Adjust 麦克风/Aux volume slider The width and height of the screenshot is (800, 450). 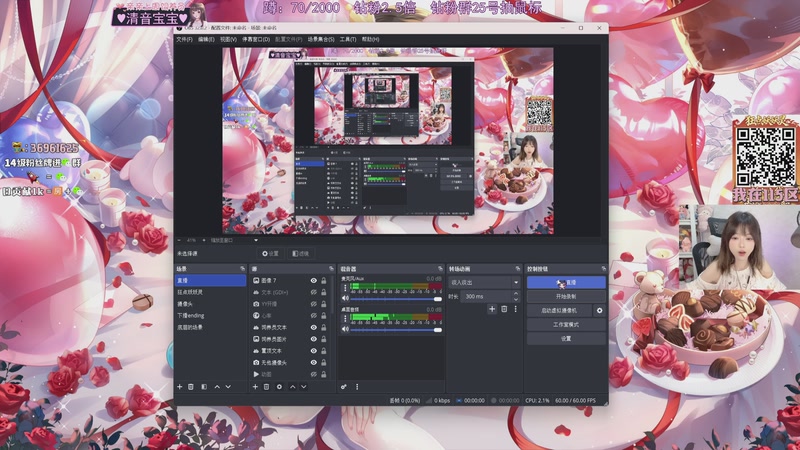coord(396,298)
